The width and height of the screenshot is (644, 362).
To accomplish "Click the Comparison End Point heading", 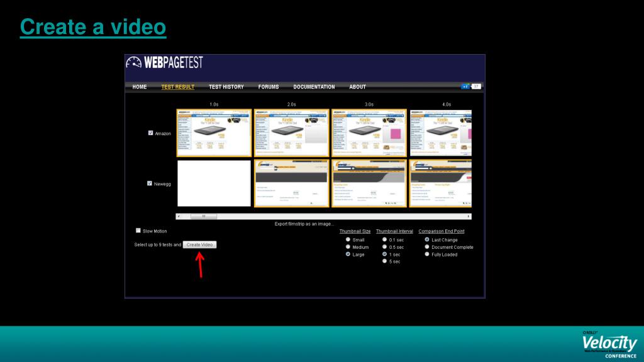I will (x=441, y=231).
